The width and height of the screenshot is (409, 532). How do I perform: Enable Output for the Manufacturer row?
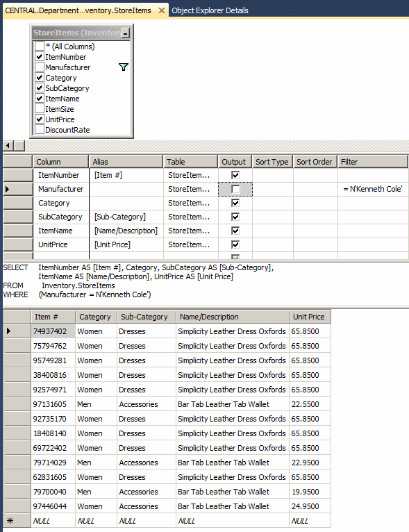235,189
